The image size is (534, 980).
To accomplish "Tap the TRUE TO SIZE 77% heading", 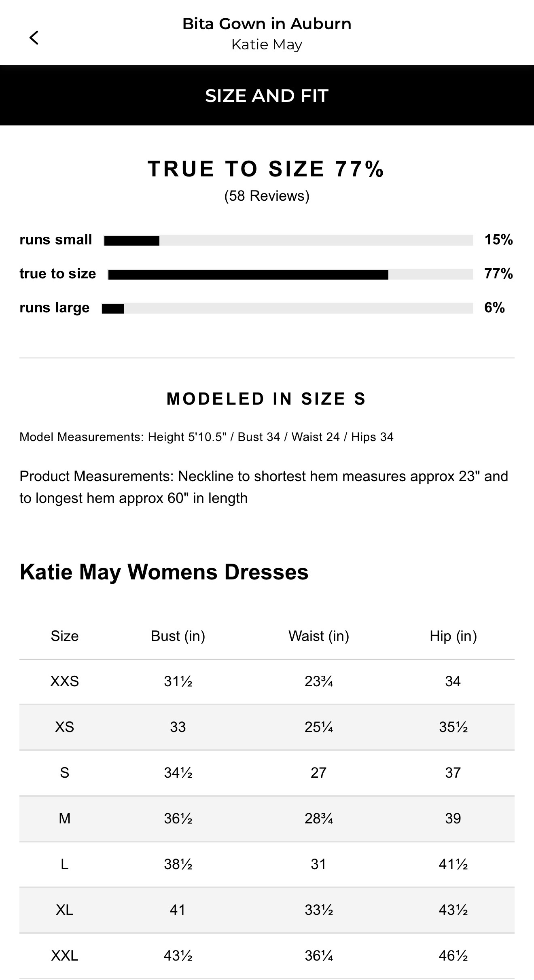I will tap(266, 169).
